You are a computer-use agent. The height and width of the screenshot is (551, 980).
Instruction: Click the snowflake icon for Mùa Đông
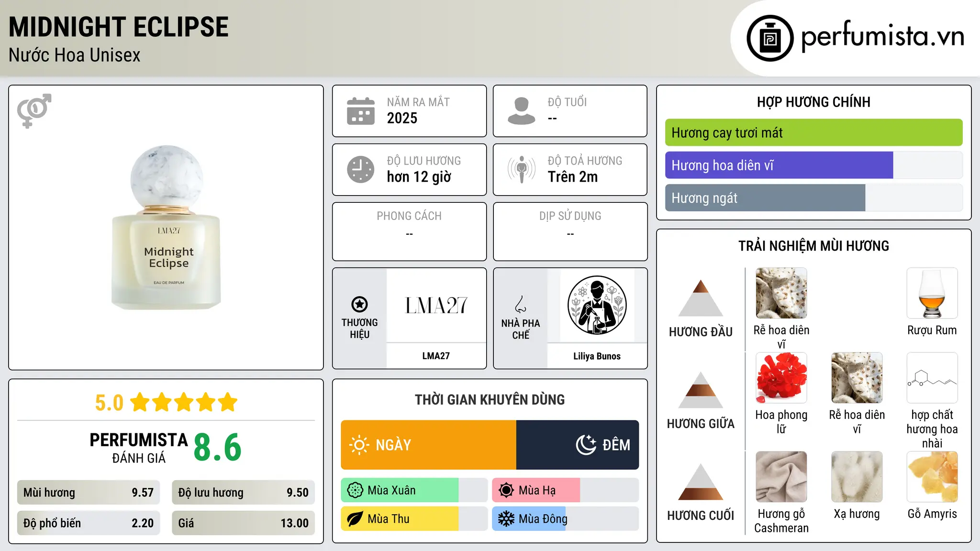(x=506, y=519)
